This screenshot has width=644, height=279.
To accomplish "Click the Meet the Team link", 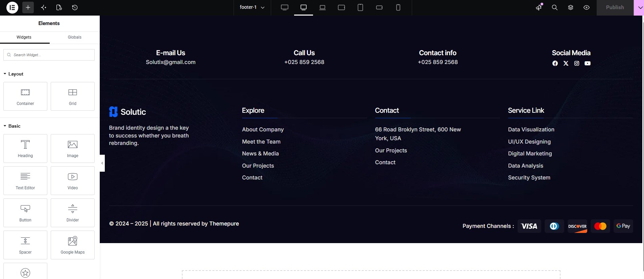I will point(261,142).
